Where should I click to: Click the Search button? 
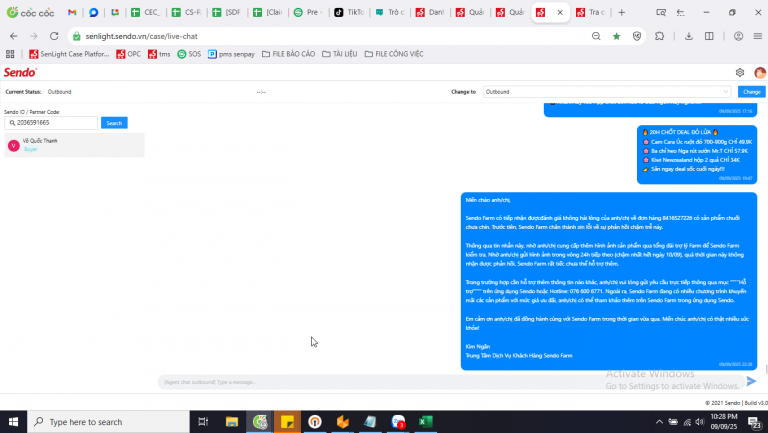click(x=114, y=123)
